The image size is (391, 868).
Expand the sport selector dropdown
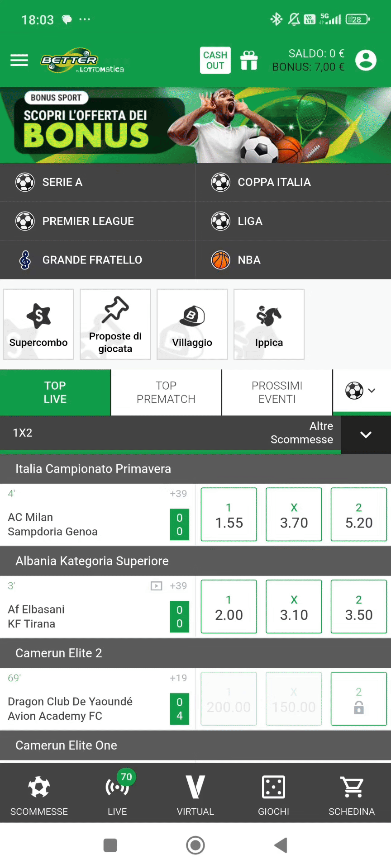coord(361,391)
